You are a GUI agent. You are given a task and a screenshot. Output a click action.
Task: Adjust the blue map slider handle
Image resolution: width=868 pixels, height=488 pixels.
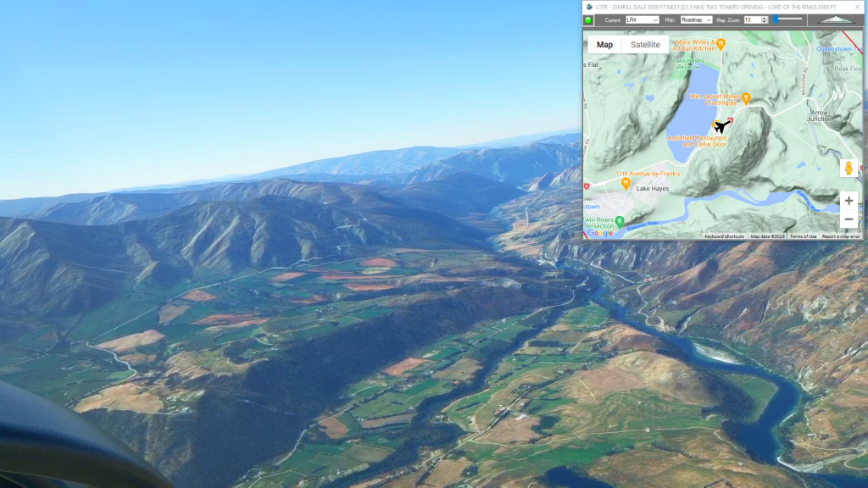775,19
